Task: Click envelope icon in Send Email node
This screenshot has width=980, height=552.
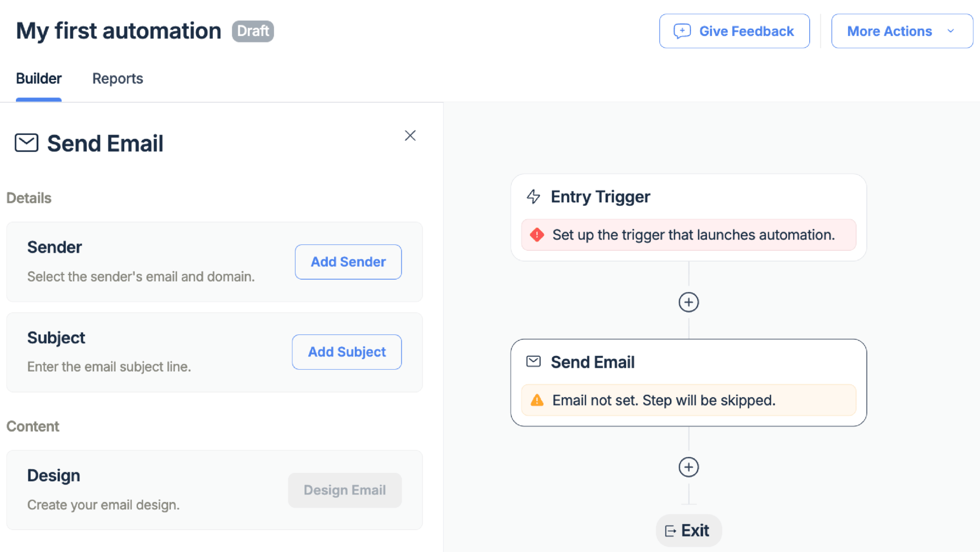Action: coord(533,362)
